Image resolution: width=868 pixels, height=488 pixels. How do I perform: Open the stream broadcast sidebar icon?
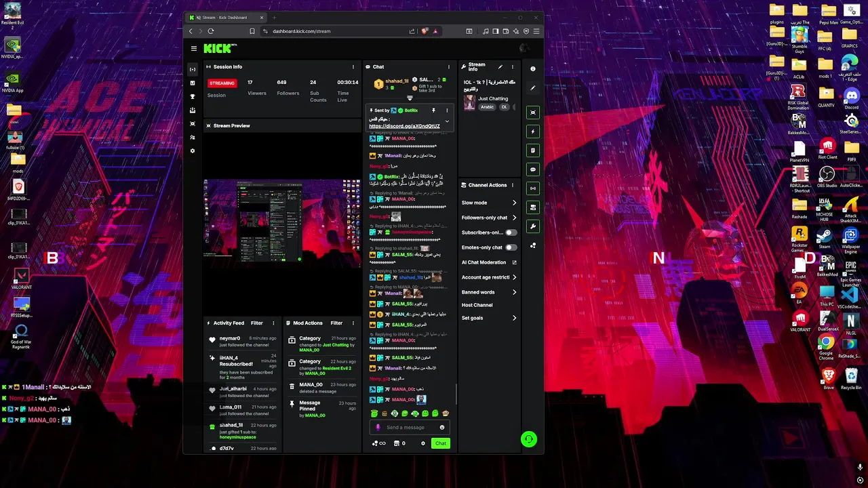coord(193,69)
